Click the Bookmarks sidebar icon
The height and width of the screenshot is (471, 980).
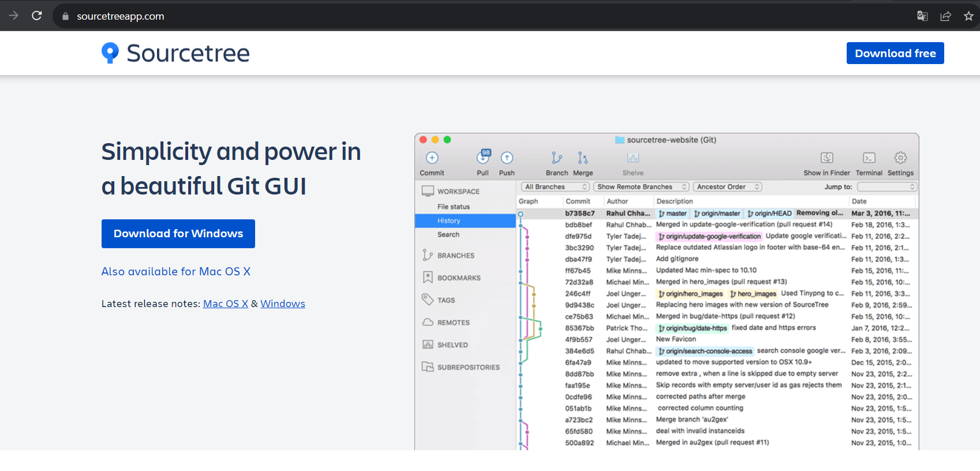click(x=428, y=278)
